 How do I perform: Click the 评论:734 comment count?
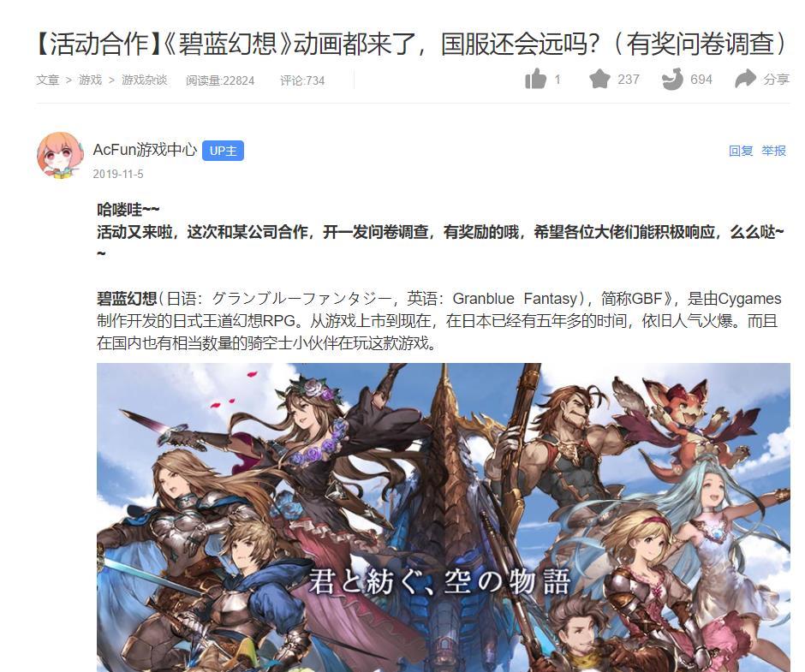(302, 80)
